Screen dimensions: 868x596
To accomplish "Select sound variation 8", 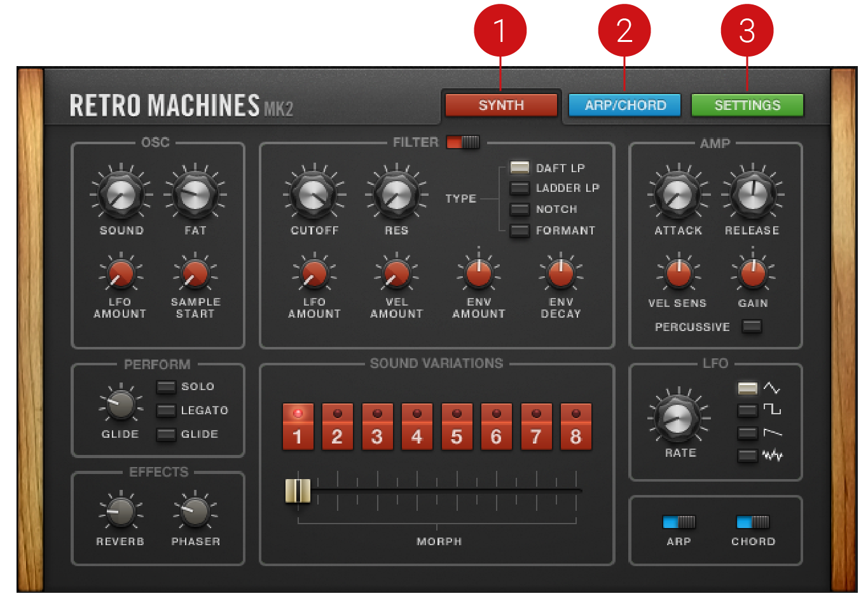I will (575, 427).
